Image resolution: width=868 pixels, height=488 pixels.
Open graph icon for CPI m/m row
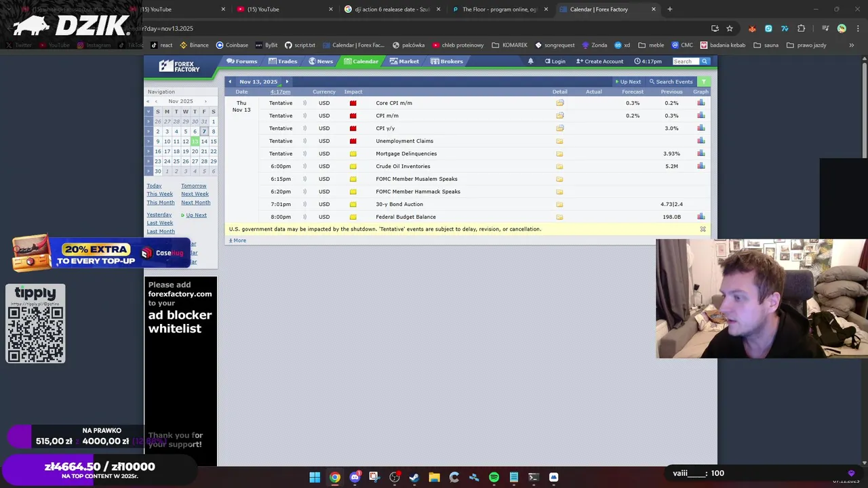(x=701, y=116)
